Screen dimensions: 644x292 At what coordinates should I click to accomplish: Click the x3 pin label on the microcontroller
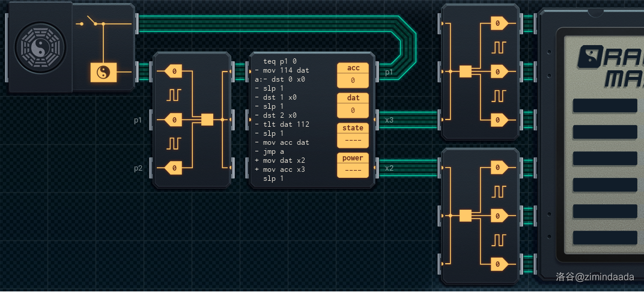tap(389, 120)
